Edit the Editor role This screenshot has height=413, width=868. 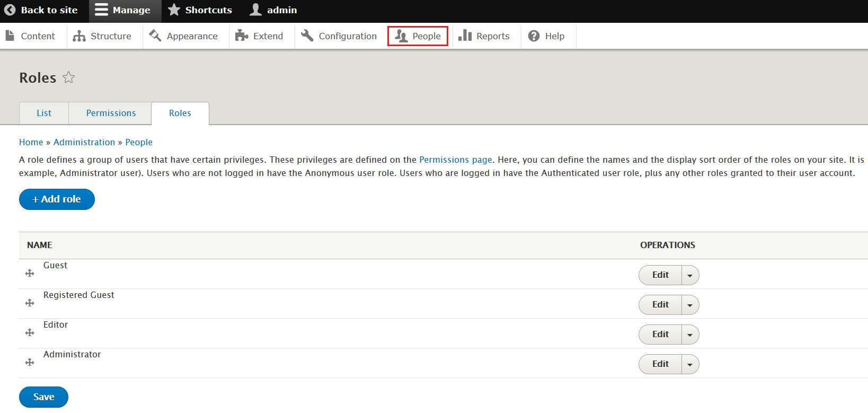coord(660,335)
